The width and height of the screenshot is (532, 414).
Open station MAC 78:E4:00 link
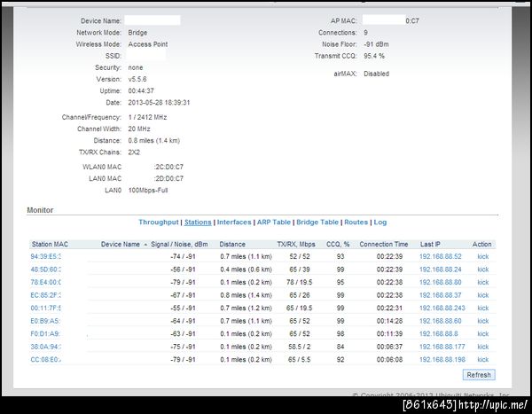coord(46,282)
